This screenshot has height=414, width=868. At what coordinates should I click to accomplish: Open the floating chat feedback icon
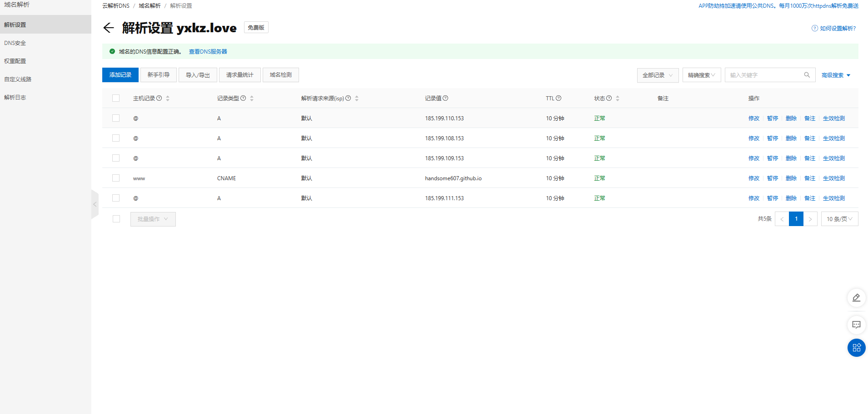856,325
